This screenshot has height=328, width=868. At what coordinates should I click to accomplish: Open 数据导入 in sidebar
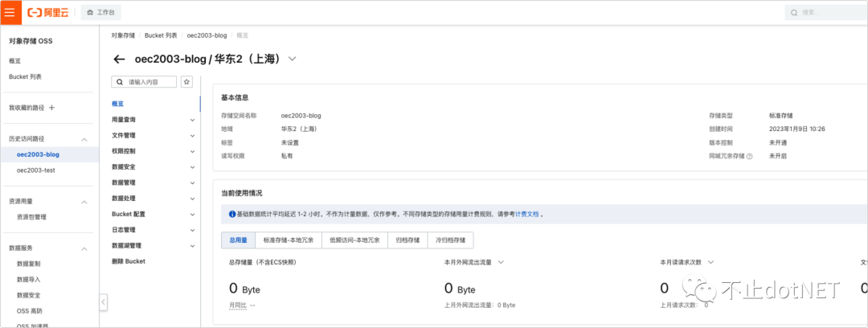click(x=29, y=279)
